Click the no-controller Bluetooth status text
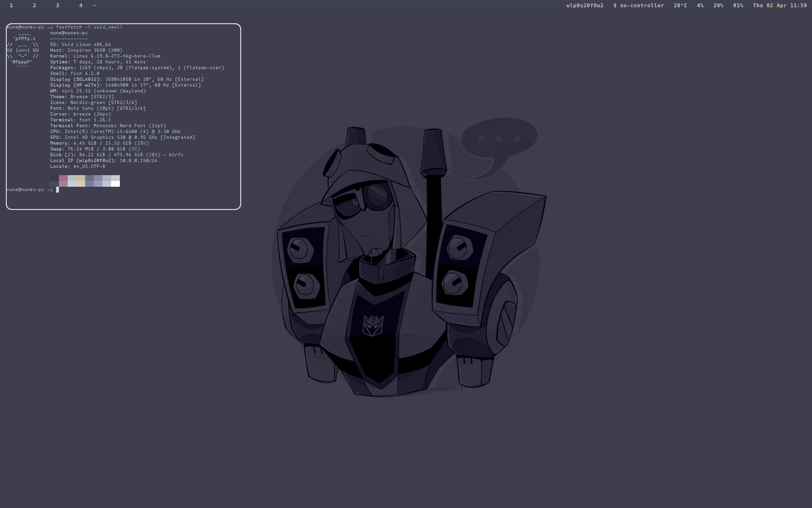The image size is (812, 508). point(642,5)
